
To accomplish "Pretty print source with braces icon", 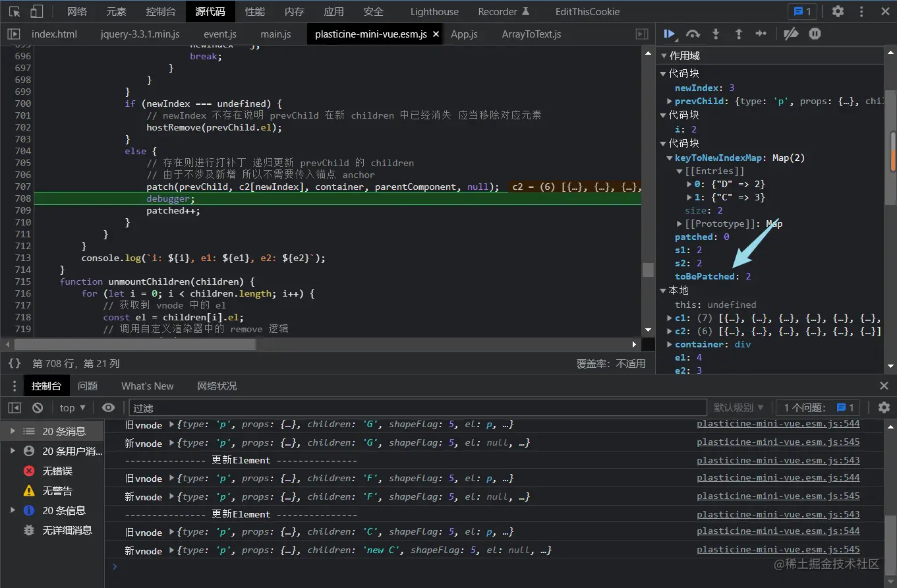I will 14,363.
